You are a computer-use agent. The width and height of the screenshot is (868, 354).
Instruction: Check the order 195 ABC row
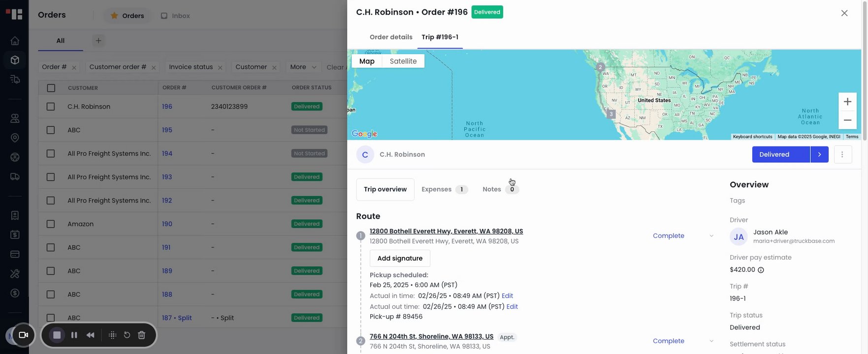point(51,130)
